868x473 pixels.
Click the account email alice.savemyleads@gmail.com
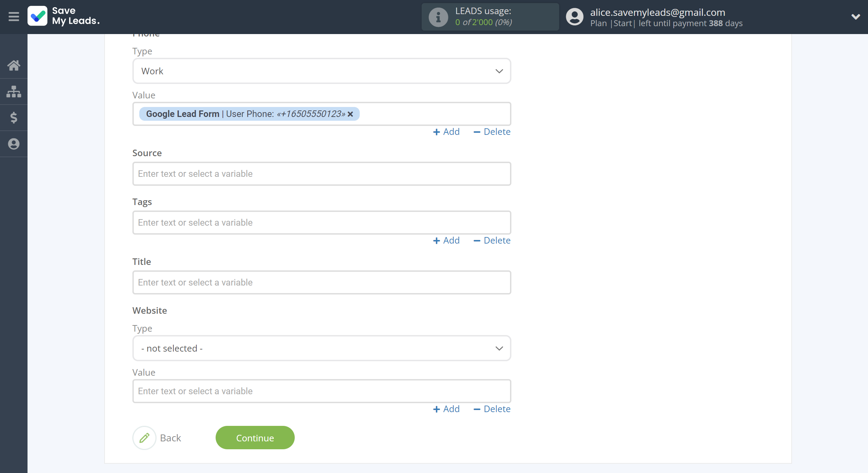coord(658,12)
